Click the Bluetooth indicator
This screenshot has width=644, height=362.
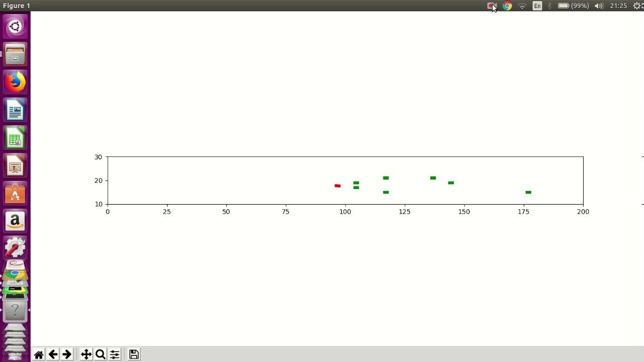(x=549, y=6)
